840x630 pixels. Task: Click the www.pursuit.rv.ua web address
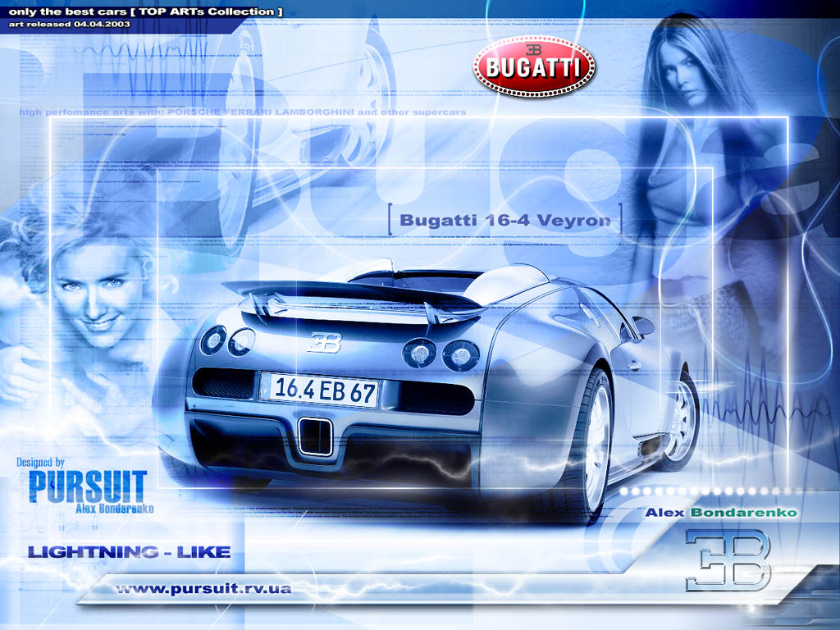tap(203, 589)
